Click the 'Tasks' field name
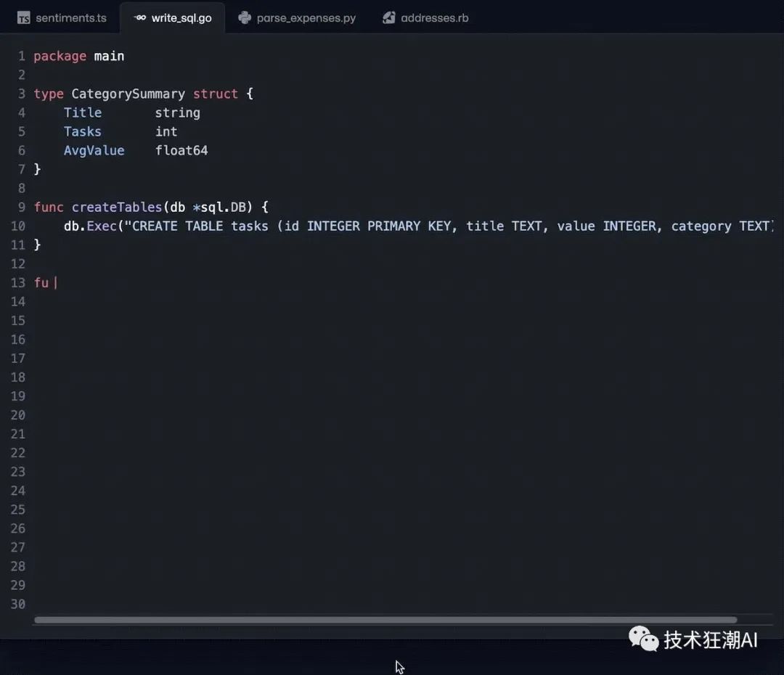 coord(83,132)
